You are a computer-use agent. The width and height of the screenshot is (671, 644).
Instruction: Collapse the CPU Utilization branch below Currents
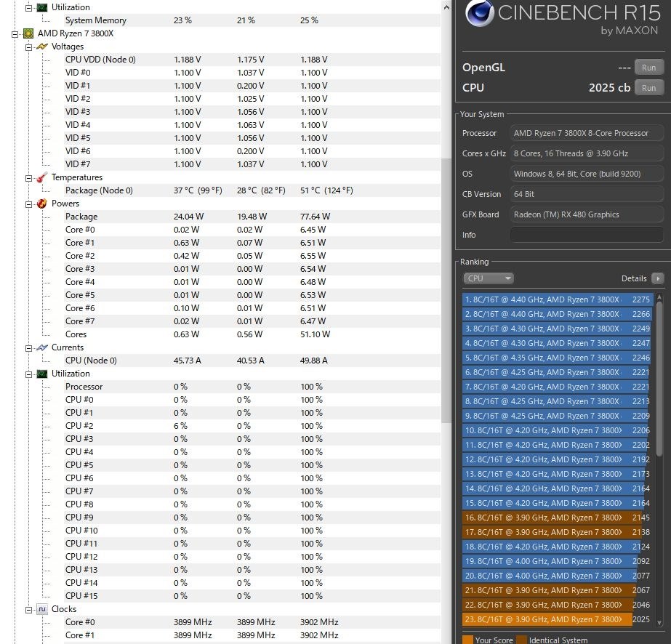click(28, 374)
